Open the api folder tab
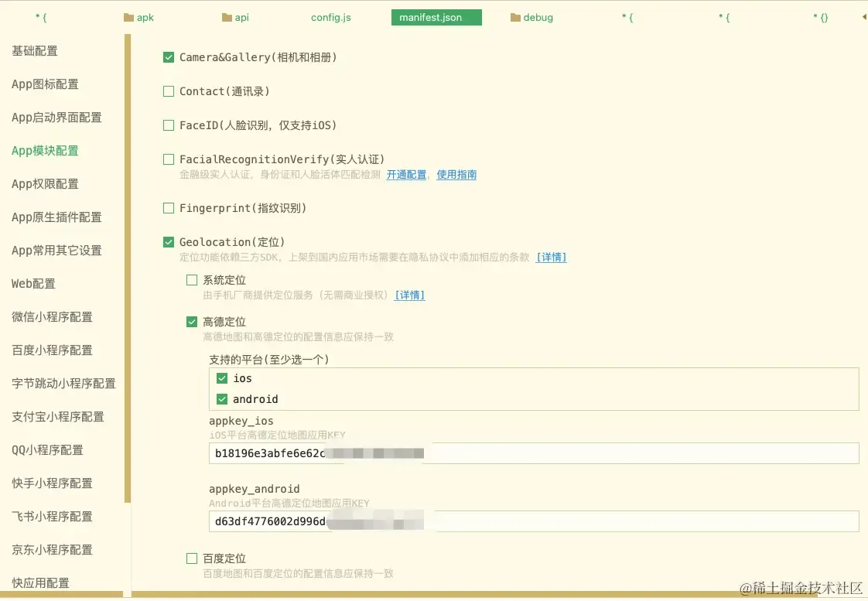868x601 pixels. [235, 18]
